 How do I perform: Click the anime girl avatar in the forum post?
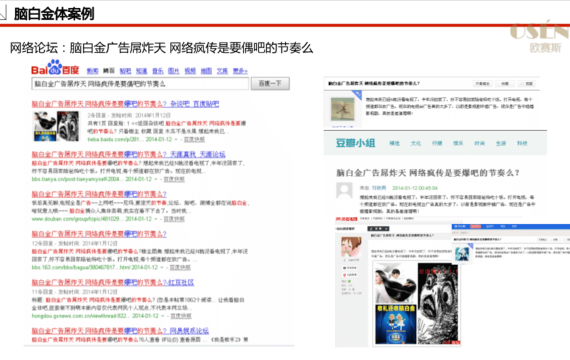(x=351, y=247)
